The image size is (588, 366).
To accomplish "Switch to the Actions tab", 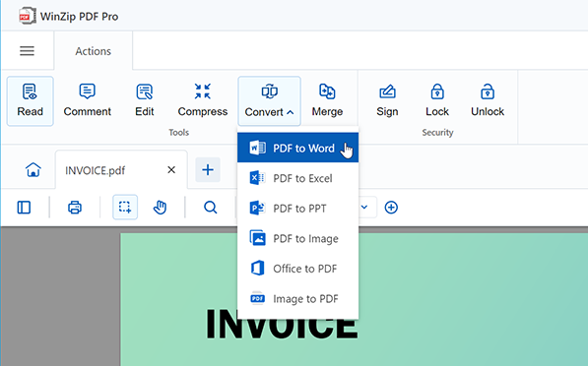I will coord(93,51).
